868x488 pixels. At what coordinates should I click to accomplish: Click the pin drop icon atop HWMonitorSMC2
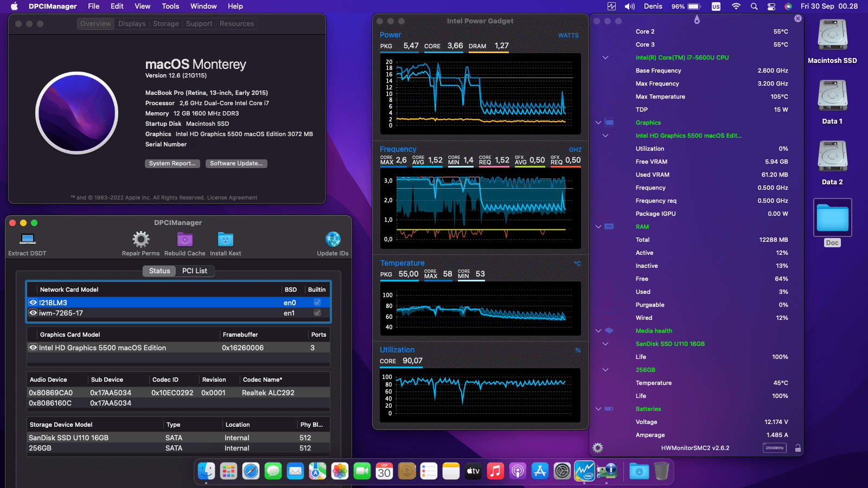pyautogui.click(x=697, y=20)
